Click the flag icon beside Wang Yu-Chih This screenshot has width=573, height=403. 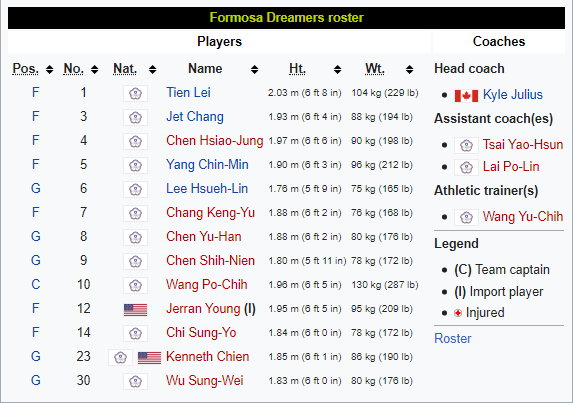pos(466,217)
